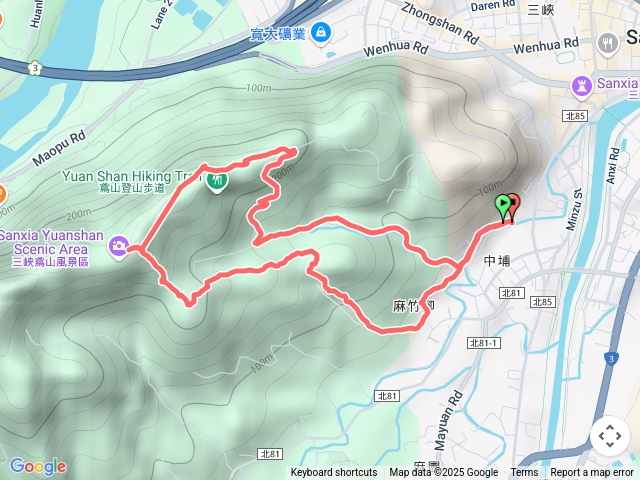Select the purple castle landmark pin near Sanxia
Image resolution: width=640 pixels, height=480 pixels.
pos(581,87)
